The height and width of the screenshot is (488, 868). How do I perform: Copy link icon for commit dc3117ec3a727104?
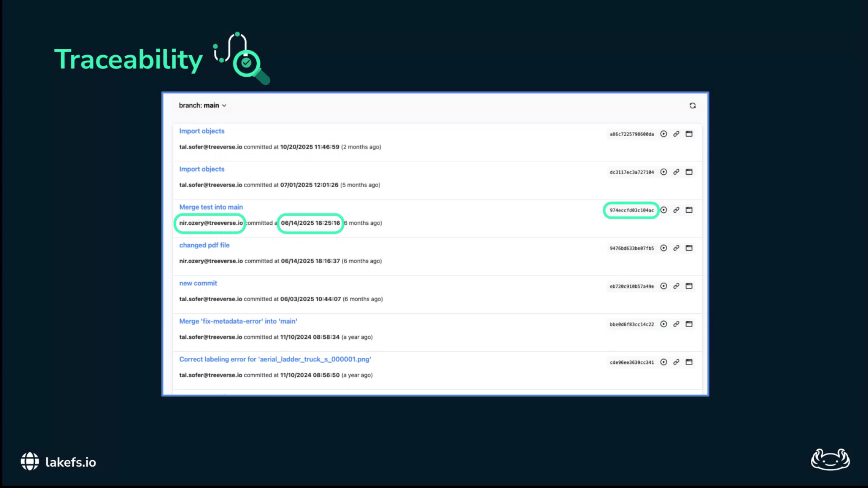click(676, 172)
